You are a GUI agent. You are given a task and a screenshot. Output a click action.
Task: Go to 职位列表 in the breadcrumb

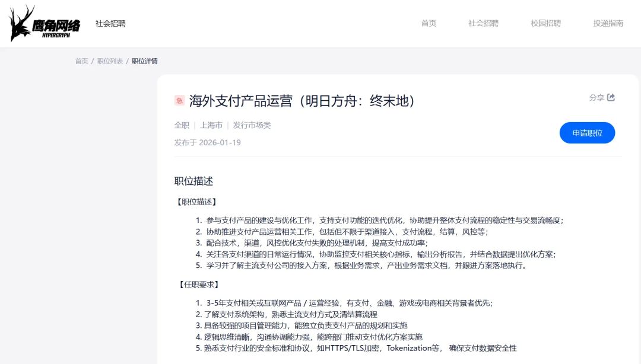click(110, 61)
